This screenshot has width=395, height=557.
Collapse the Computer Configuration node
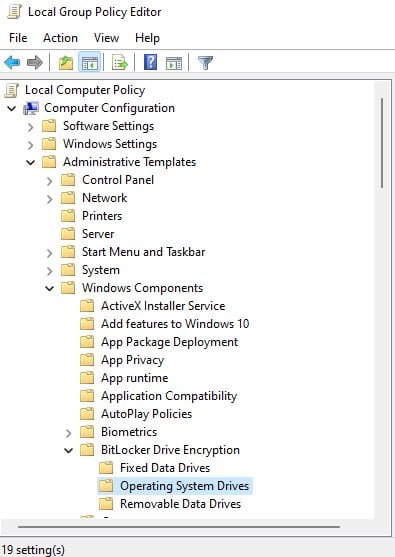tap(12, 108)
